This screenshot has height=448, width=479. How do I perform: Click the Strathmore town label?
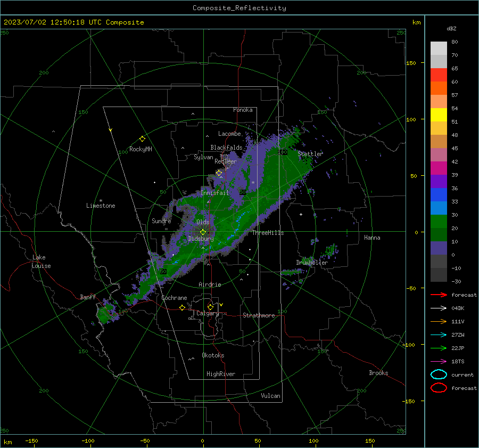[259, 315]
